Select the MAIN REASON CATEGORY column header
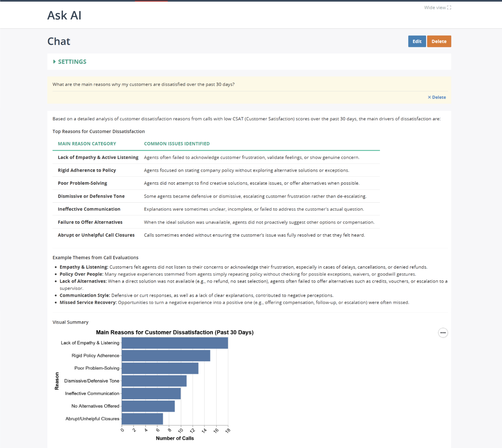502x448 pixels. pos(87,143)
